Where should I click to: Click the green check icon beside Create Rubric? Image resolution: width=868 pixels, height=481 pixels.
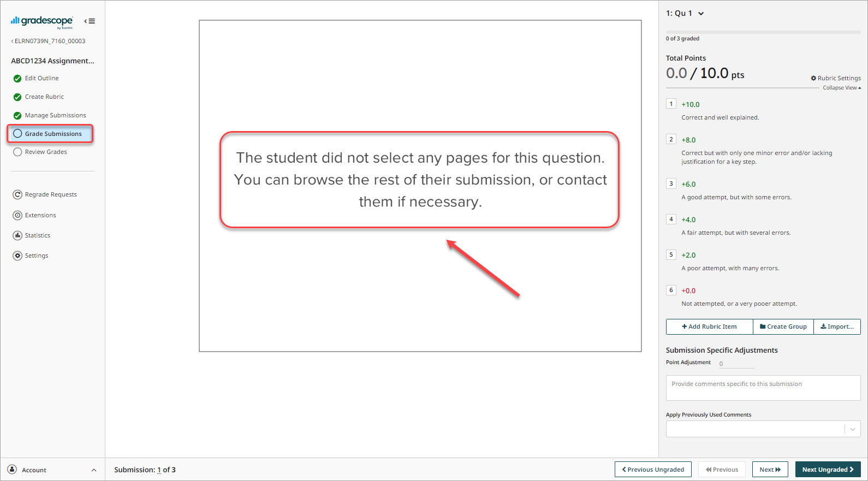17,97
